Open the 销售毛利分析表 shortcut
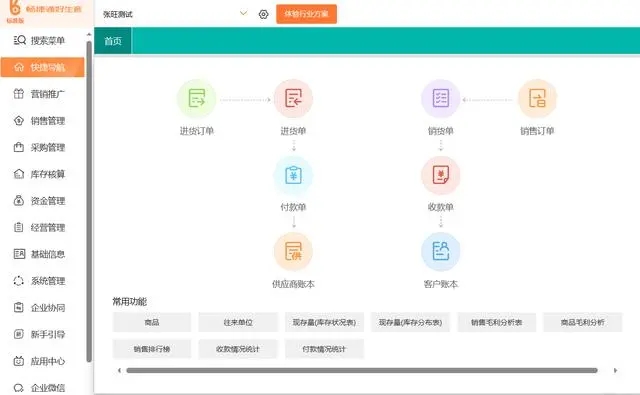 point(496,322)
